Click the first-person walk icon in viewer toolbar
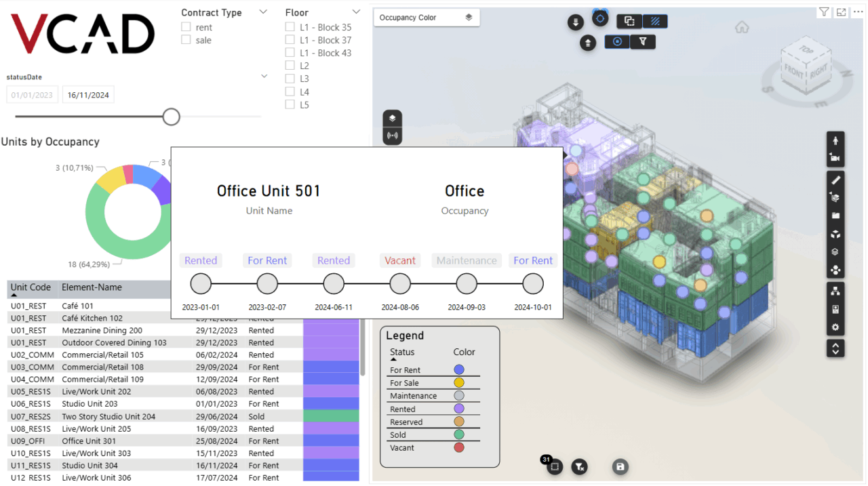Viewport: 868px width, 486px height. [835, 140]
